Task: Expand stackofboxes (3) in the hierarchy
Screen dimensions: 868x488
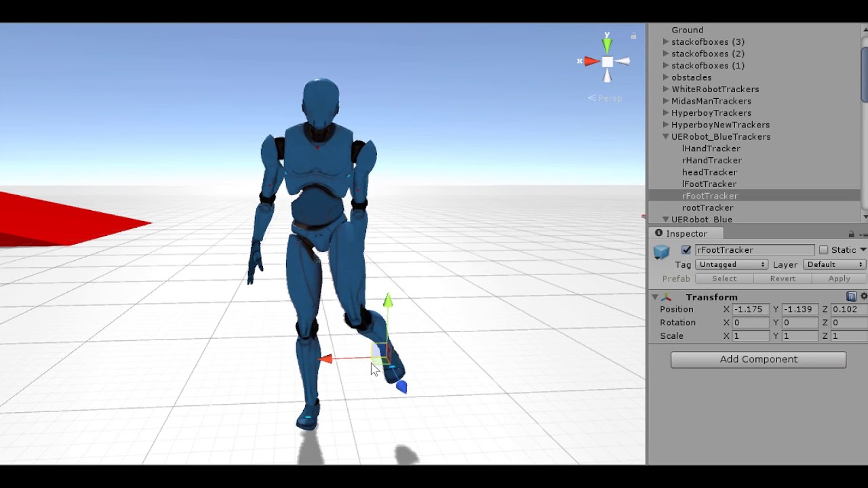Action: [665, 41]
